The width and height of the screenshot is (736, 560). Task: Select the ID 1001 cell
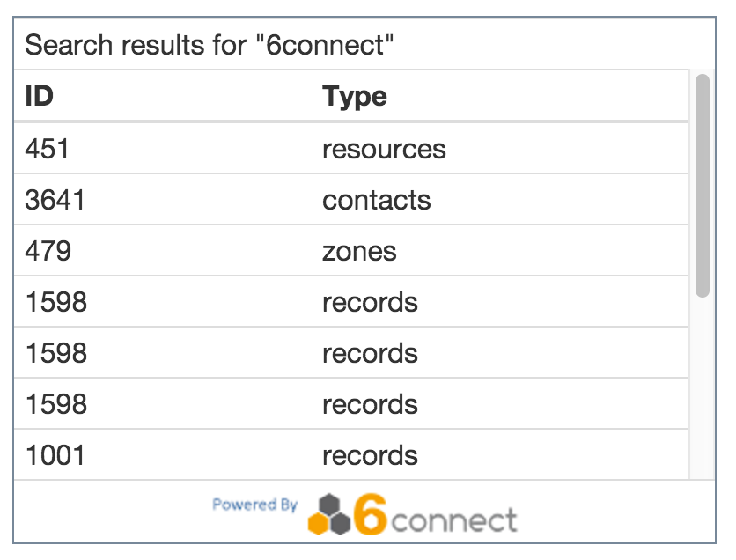(55, 455)
